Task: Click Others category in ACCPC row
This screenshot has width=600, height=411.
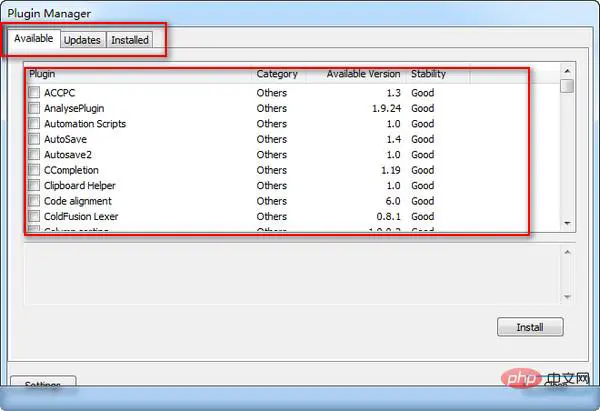Action: tap(272, 93)
